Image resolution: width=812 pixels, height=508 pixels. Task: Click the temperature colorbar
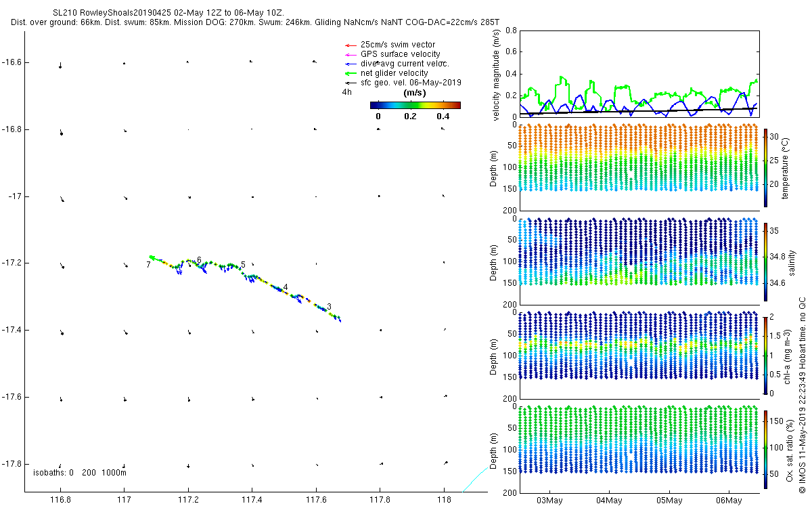tap(766, 167)
